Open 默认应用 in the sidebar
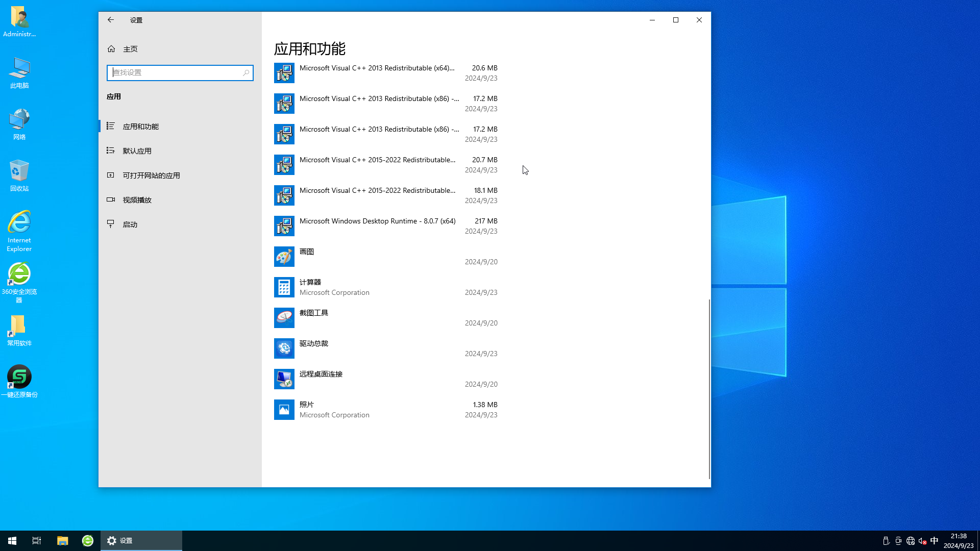The image size is (980, 551). click(180, 151)
